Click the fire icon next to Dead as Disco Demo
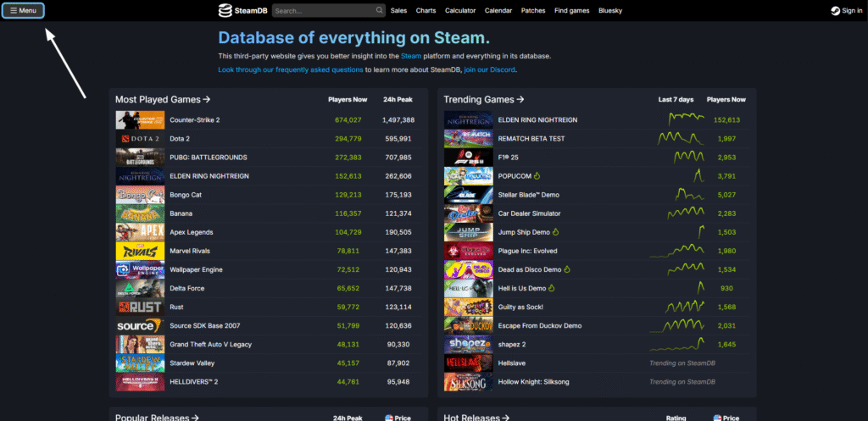The image size is (868, 421). [x=566, y=269]
